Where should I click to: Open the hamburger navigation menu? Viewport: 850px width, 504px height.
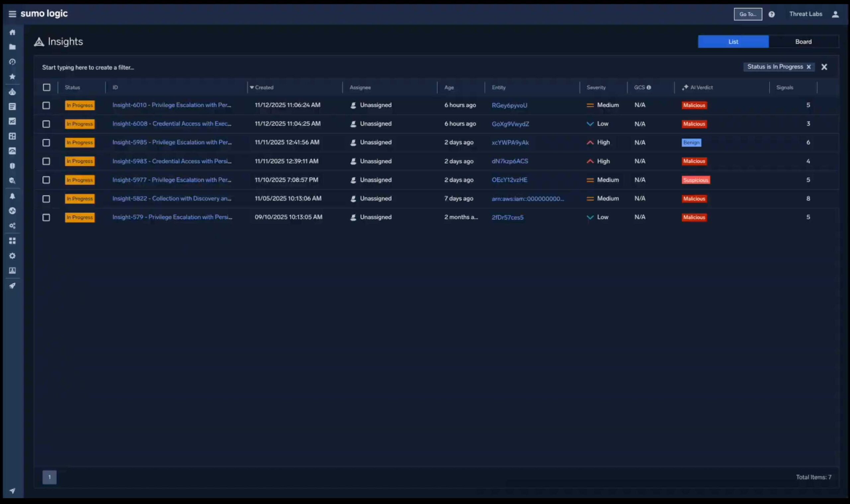click(12, 14)
